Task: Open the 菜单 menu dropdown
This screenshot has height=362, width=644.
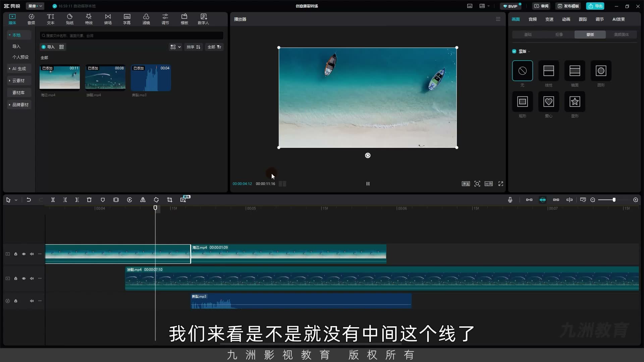Action: click(35, 6)
